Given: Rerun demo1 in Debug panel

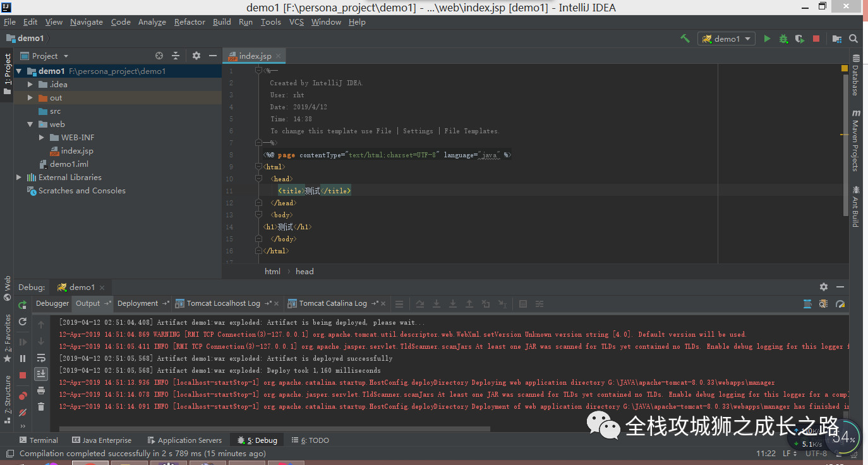Looking at the screenshot, I should coord(23,305).
